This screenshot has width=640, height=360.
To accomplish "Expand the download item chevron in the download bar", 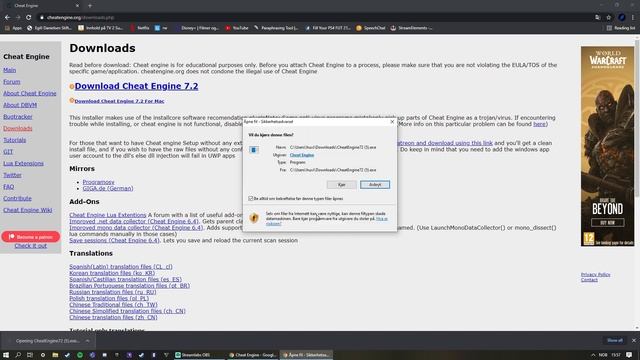I will 87,341.
